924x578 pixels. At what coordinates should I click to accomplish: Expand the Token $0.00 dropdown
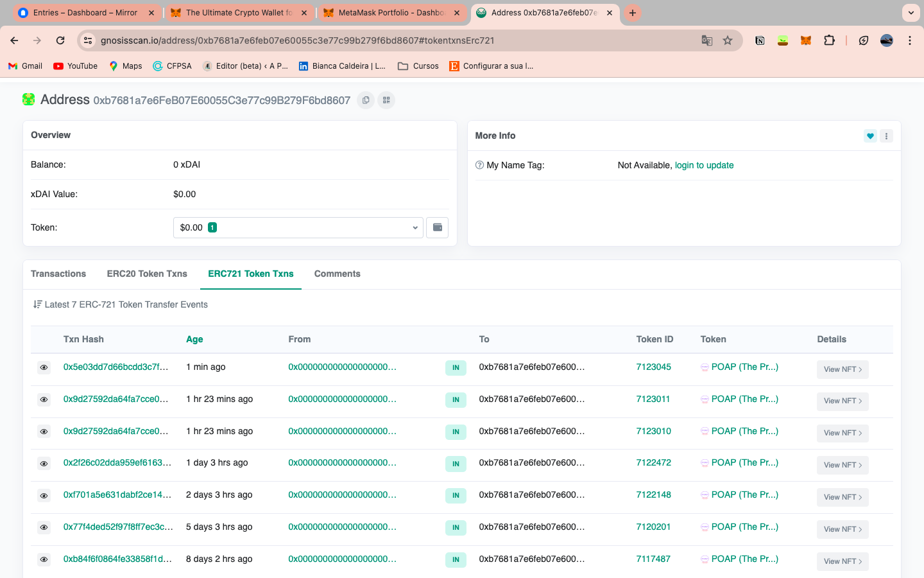(298, 227)
